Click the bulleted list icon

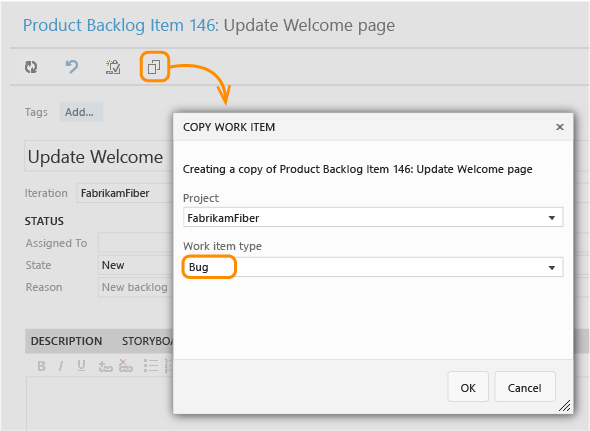pyautogui.click(x=151, y=366)
